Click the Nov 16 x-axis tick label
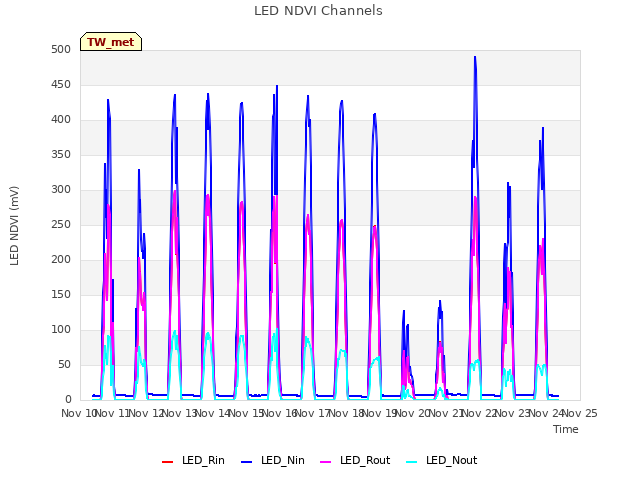The height and width of the screenshot is (480, 640). [280, 413]
